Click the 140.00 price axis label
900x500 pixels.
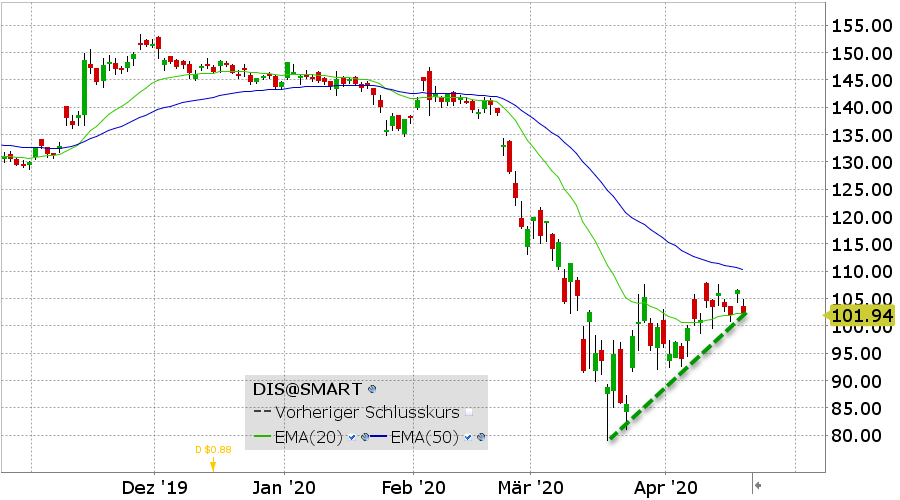(862, 107)
